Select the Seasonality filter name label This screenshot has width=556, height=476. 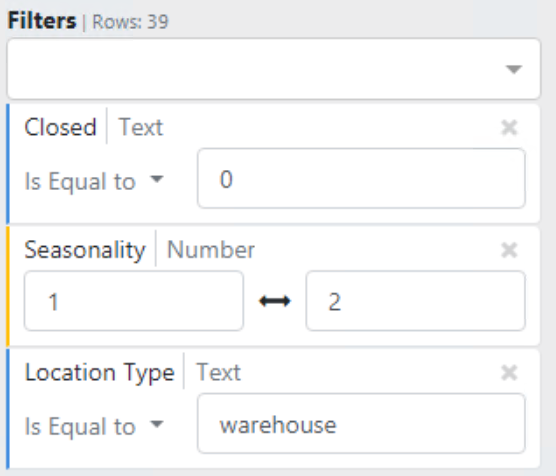(85, 250)
